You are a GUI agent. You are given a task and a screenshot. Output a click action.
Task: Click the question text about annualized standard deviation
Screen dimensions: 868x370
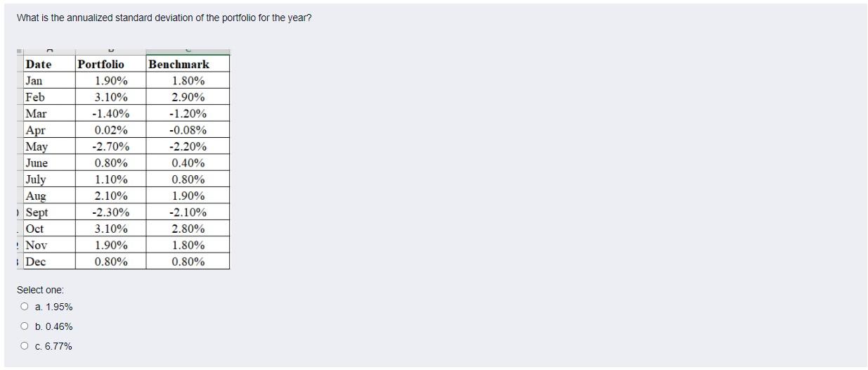click(x=164, y=18)
